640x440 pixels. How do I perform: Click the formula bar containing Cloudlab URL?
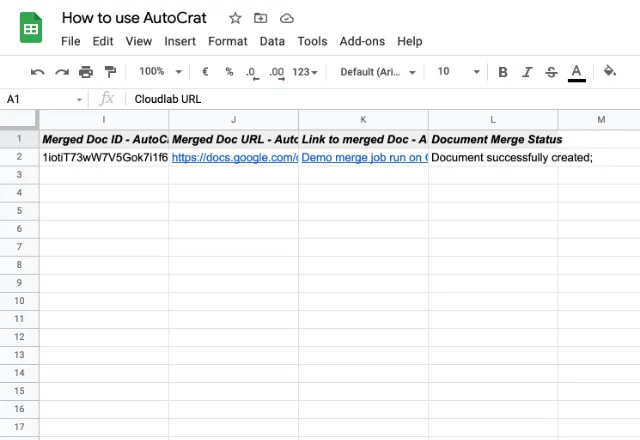tap(380, 99)
